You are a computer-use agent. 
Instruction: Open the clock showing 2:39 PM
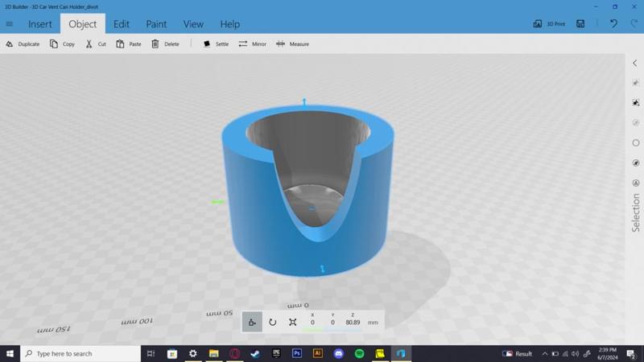click(x=608, y=353)
